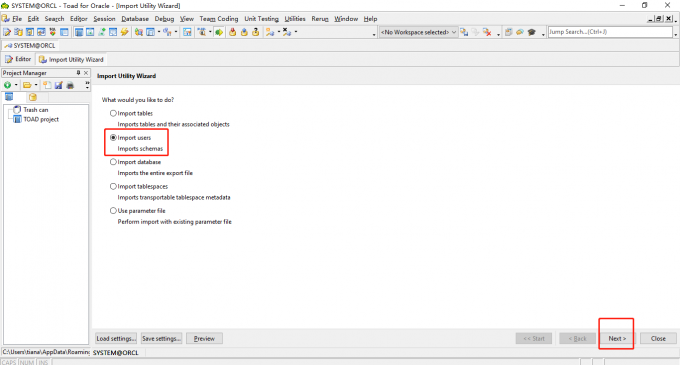
Task: Switch to the yellow database tab in Project Manager
Action: pyautogui.click(x=33, y=97)
